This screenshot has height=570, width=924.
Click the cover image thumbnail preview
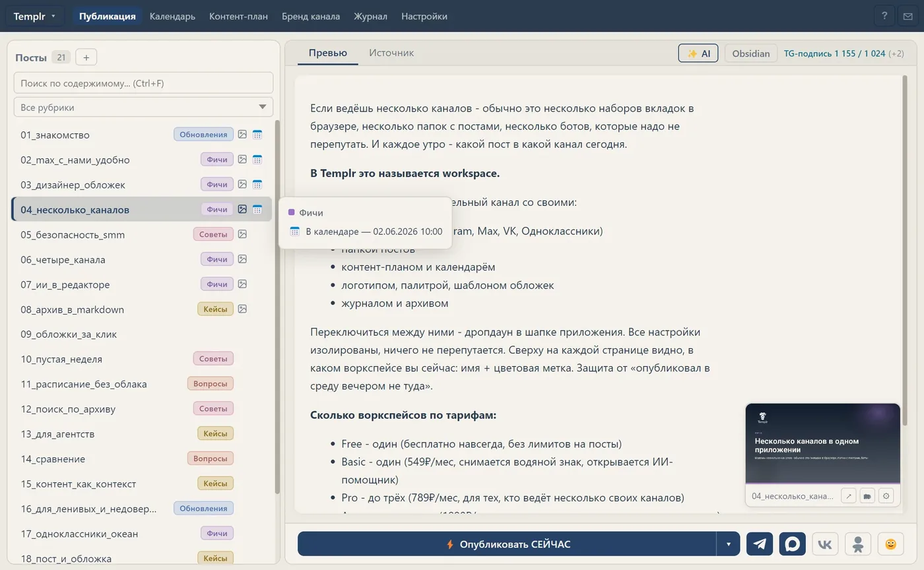pyautogui.click(x=823, y=443)
